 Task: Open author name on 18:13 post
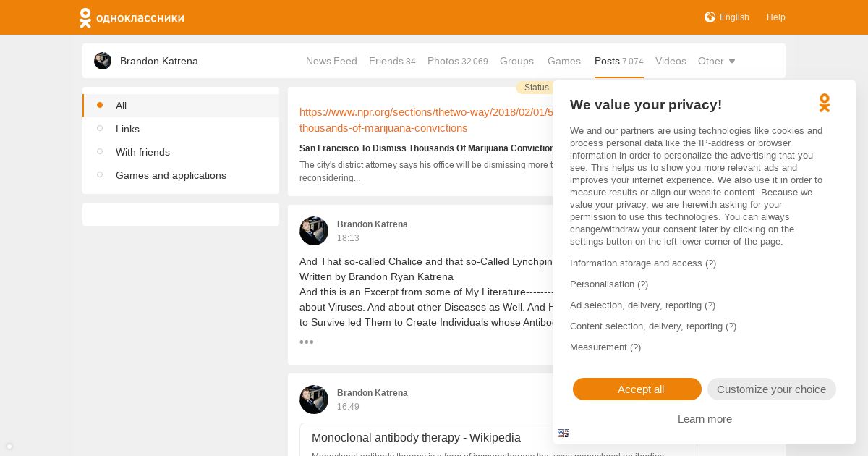click(x=373, y=224)
